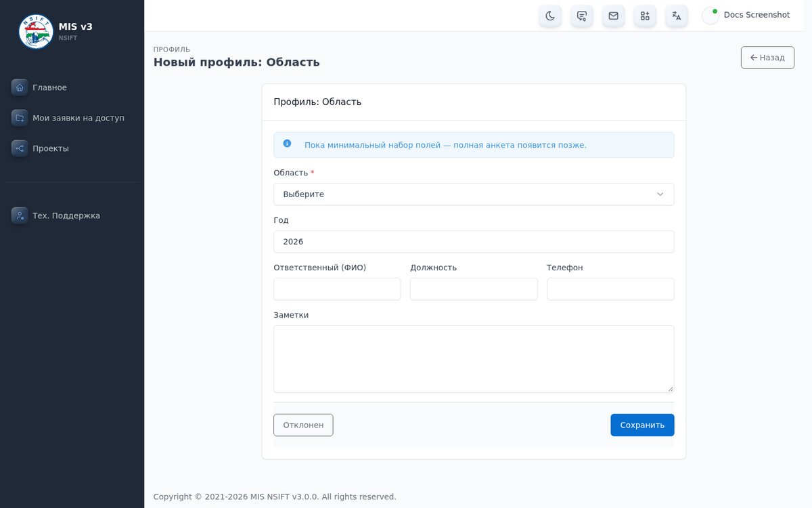Click the heading Новый профиль: Область
Screen dimensions: 812x508
point(237,62)
